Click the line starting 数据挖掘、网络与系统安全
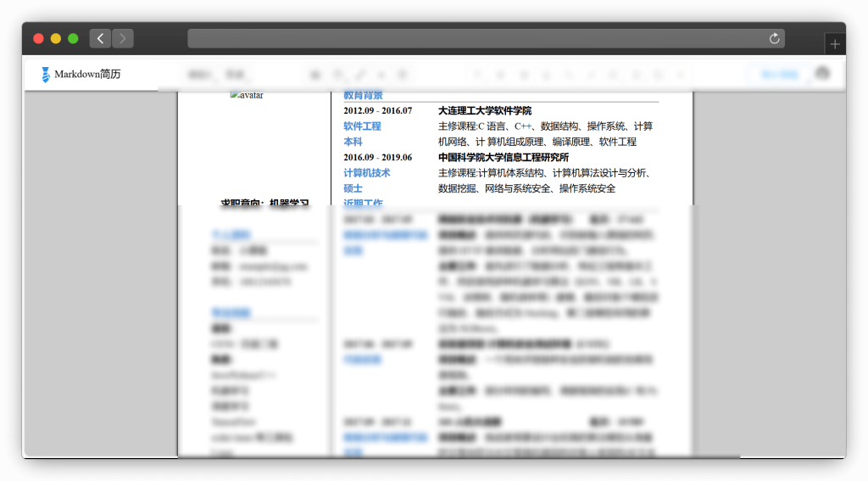This screenshot has width=868, height=481. [526, 188]
